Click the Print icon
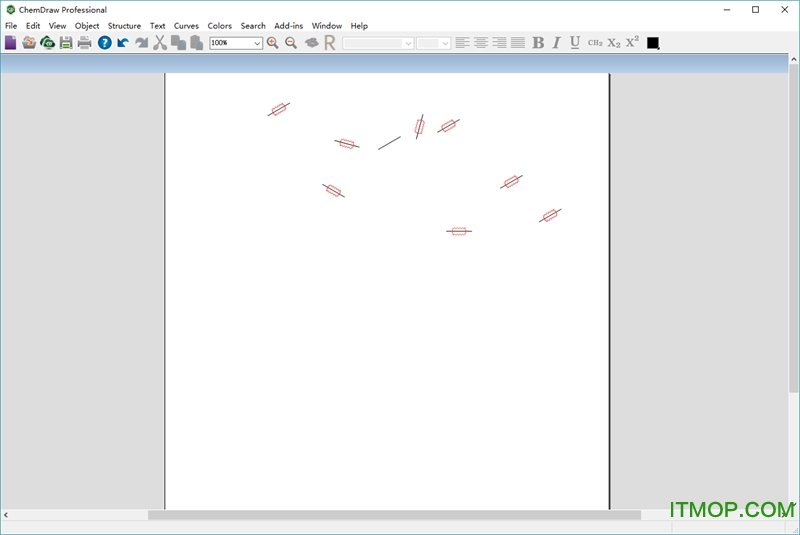Viewport: 800px width, 535px height. click(x=85, y=43)
